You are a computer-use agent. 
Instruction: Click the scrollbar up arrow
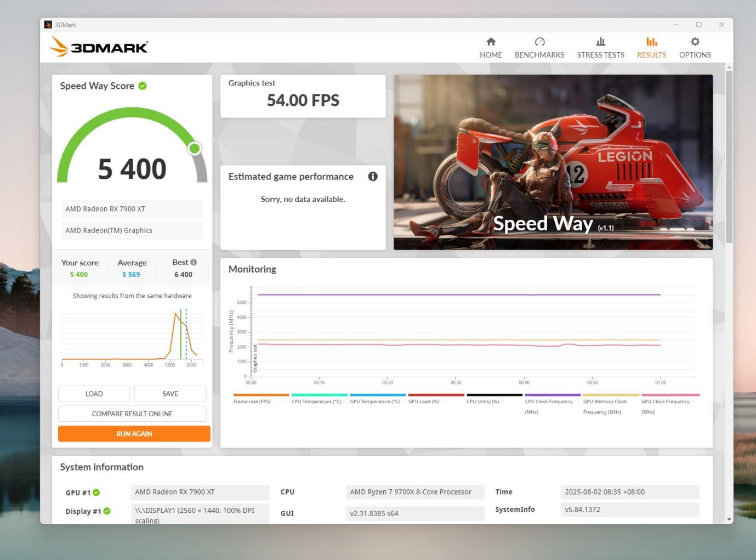[x=729, y=67]
